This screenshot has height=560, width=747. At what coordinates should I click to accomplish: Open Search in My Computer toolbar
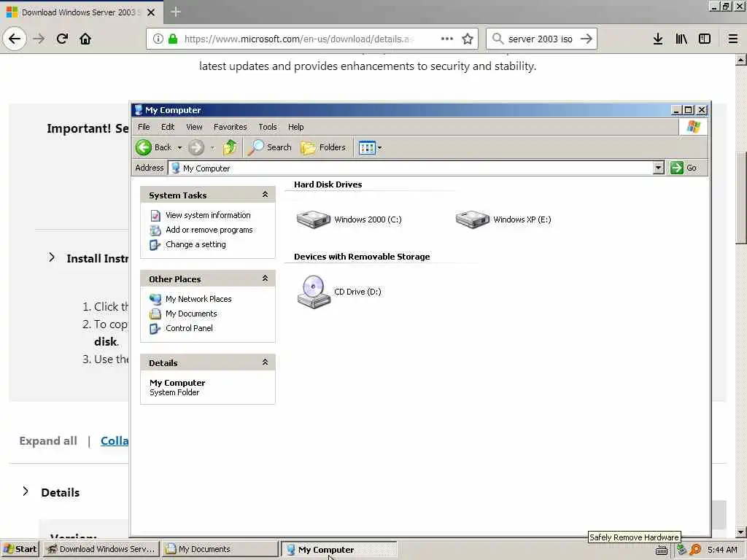pyautogui.click(x=270, y=147)
